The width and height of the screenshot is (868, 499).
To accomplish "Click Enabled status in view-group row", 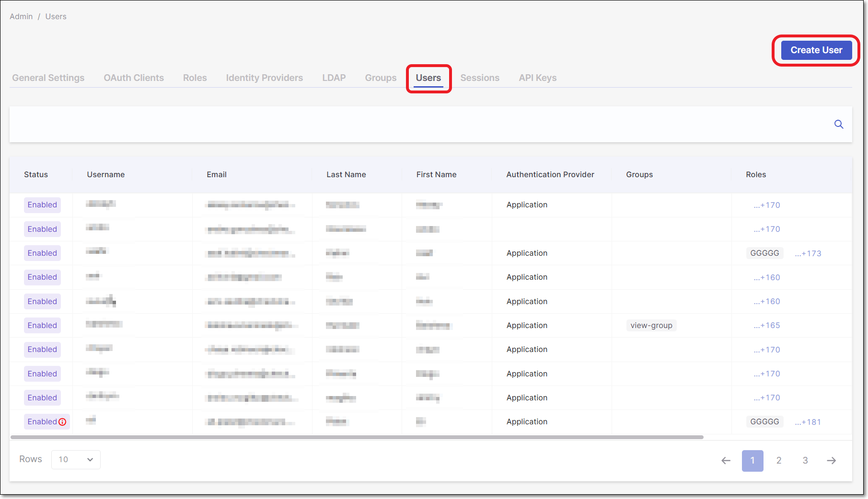I will [42, 326].
